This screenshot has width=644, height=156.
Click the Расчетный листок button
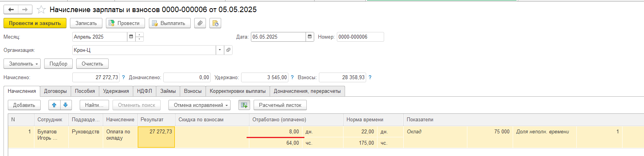click(280, 105)
